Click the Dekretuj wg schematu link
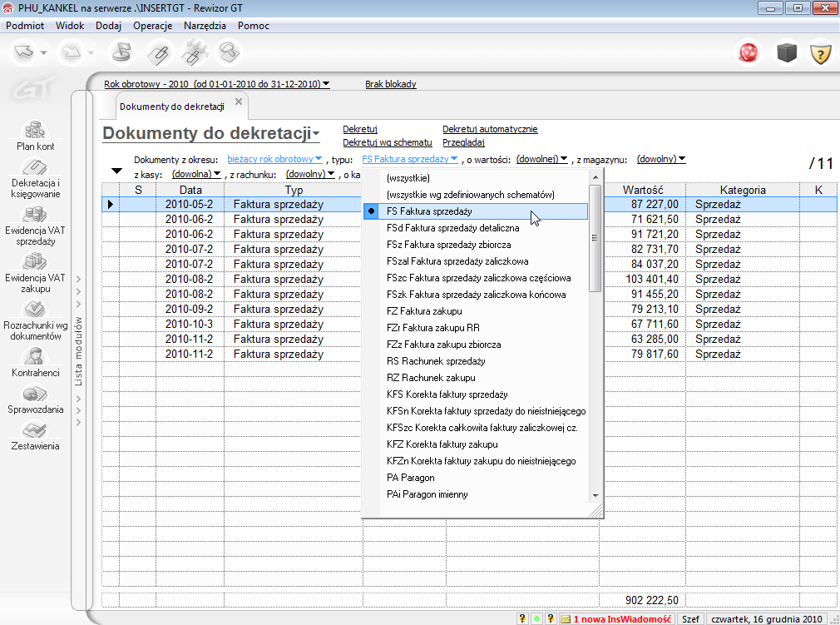 (387, 142)
